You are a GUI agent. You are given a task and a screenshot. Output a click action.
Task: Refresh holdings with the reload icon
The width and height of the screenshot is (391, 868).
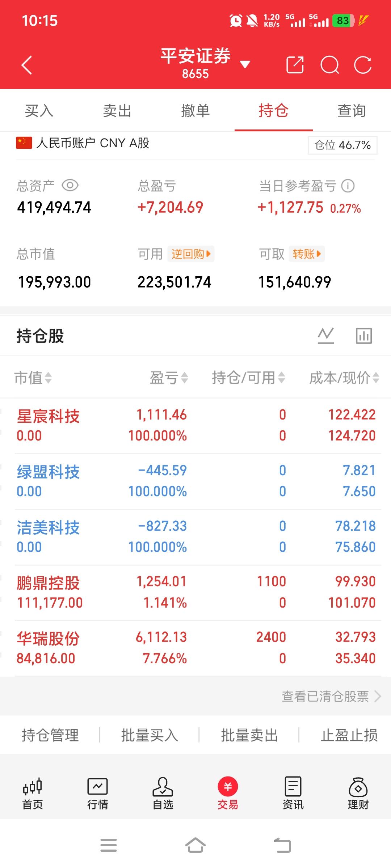coord(363,65)
